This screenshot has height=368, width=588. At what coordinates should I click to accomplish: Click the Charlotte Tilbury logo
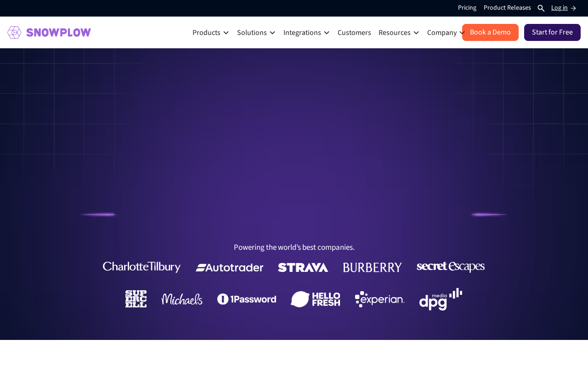[x=141, y=267]
